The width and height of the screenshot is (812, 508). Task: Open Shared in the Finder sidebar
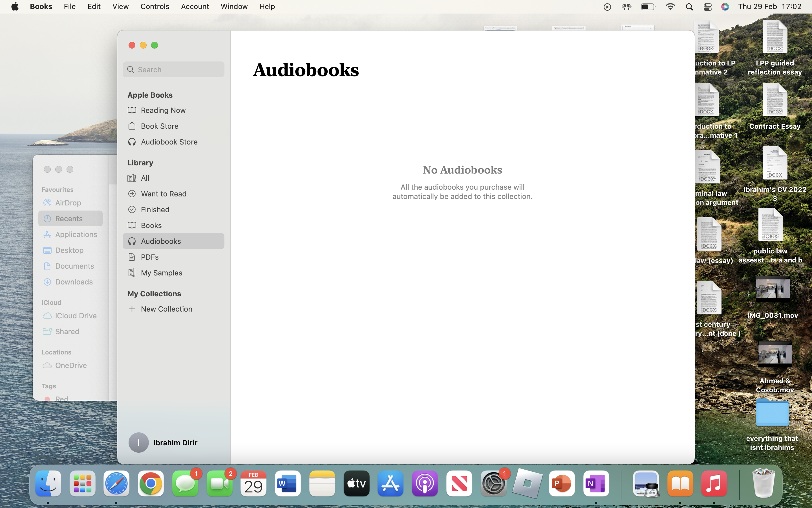(x=70, y=331)
